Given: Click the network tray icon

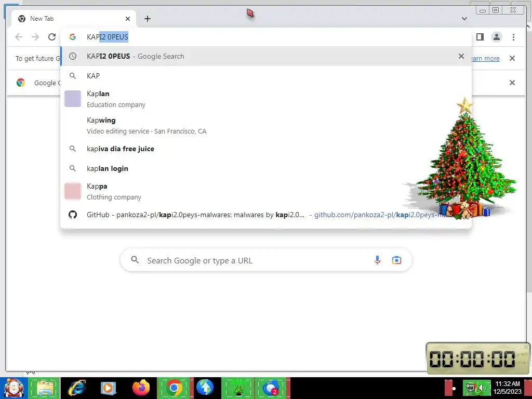Looking at the screenshot, I should point(470,388).
